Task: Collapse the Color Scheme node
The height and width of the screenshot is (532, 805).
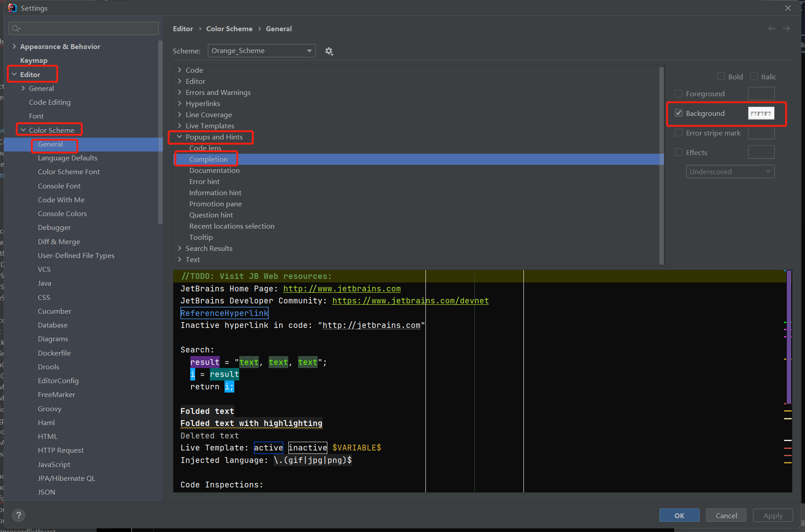Action: pyautogui.click(x=23, y=130)
